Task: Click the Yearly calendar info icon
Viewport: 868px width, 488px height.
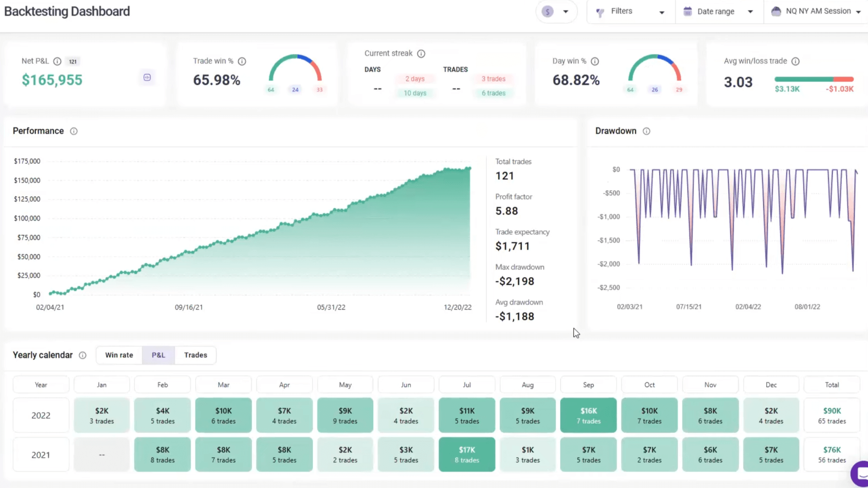Action: tap(82, 355)
